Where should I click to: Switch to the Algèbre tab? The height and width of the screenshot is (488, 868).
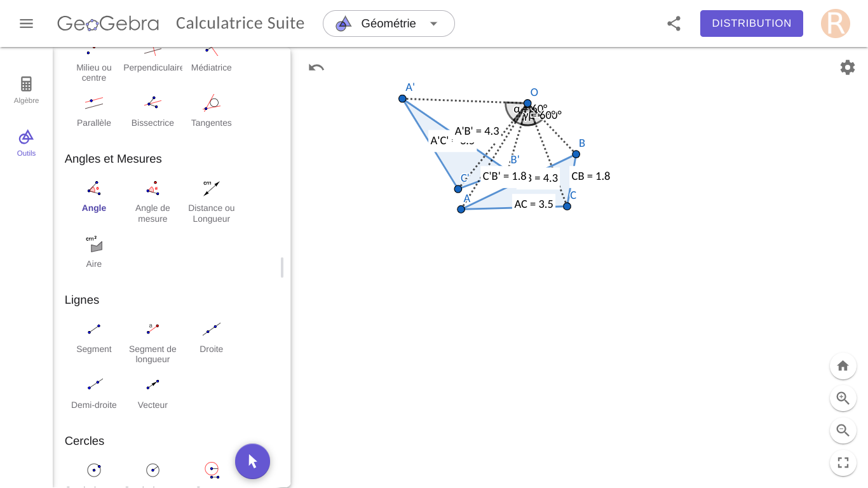pos(26,90)
